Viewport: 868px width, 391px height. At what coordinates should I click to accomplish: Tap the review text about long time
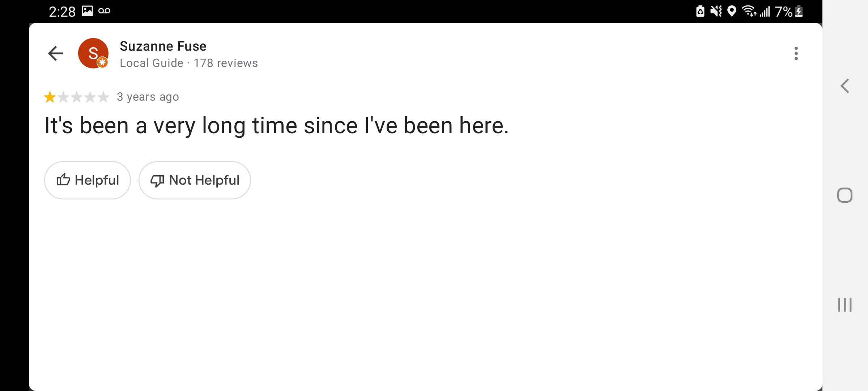pyautogui.click(x=276, y=126)
